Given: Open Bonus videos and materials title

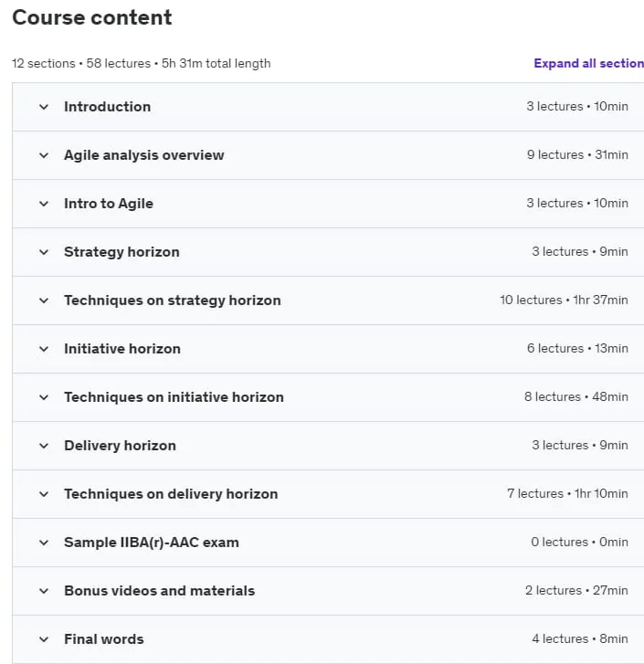Looking at the screenshot, I should 160,591.
